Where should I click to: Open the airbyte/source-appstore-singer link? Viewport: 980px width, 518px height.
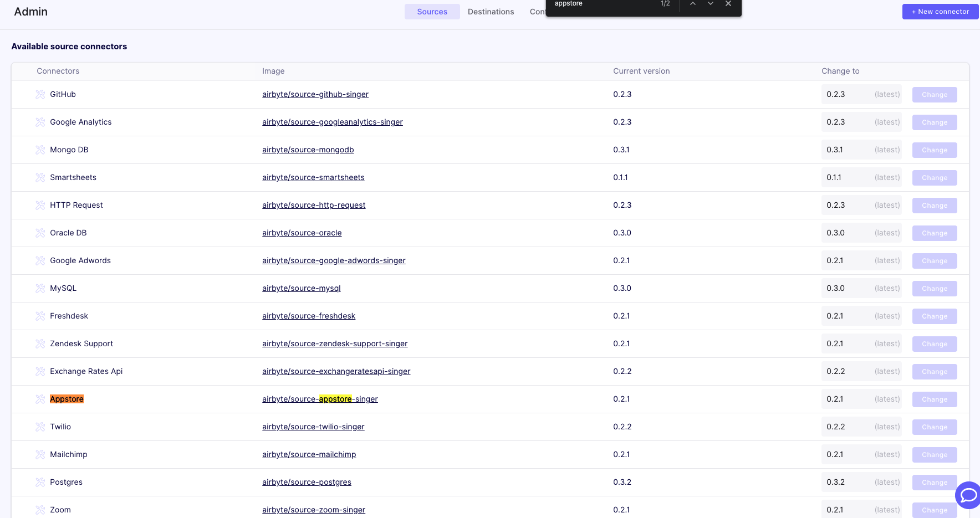click(x=320, y=399)
